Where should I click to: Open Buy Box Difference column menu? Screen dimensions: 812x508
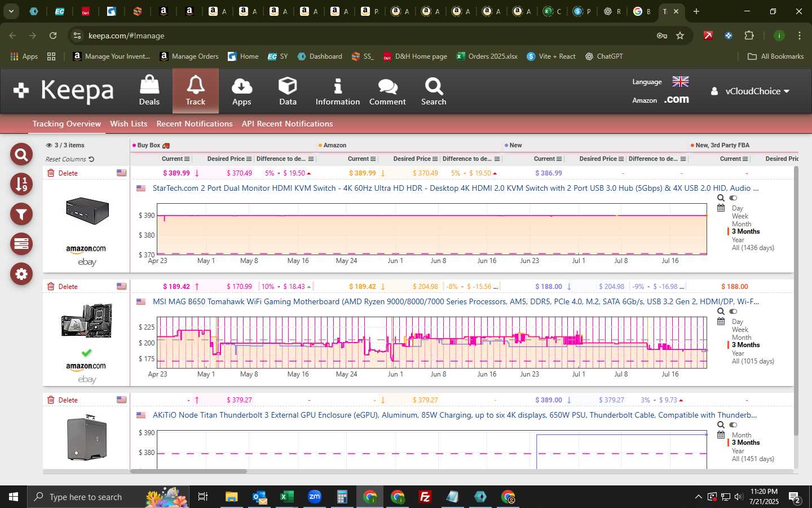pos(311,159)
